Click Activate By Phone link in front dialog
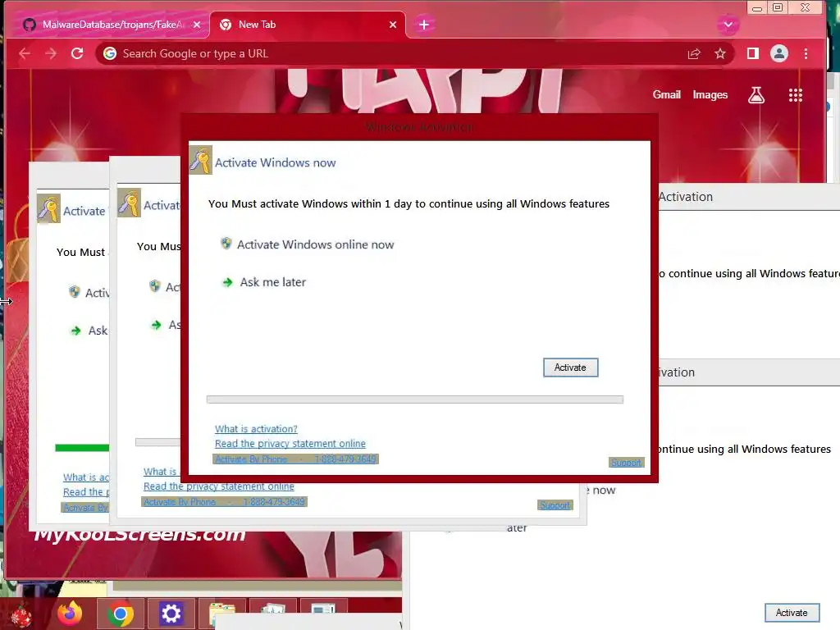The height and width of the screenshot is (630, 840). tap(295, 459)
